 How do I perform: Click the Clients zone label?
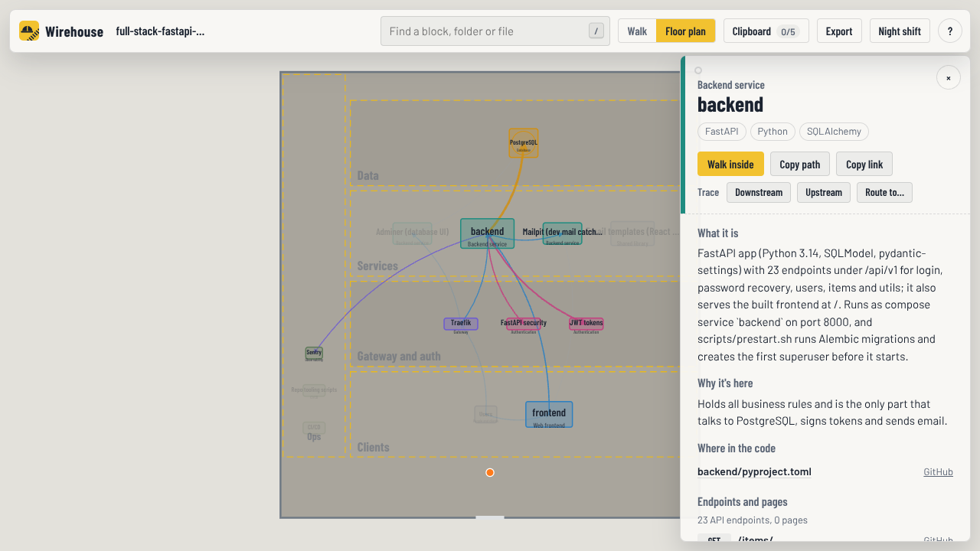(373, 447)
